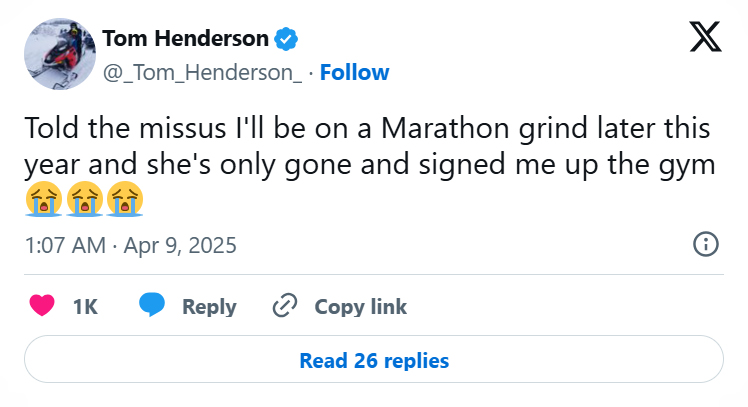
Task: Click the X logo in the corner
Action: pos(707,38)
